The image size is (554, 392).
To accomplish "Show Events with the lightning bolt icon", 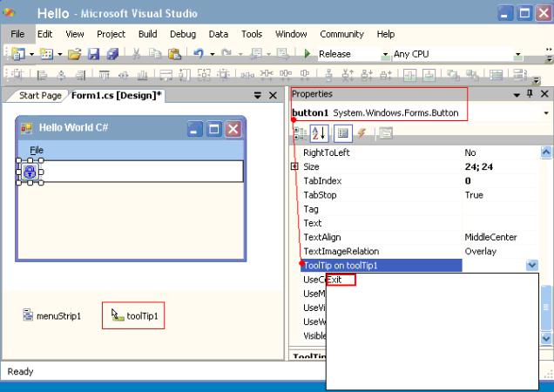I will 361,133.
